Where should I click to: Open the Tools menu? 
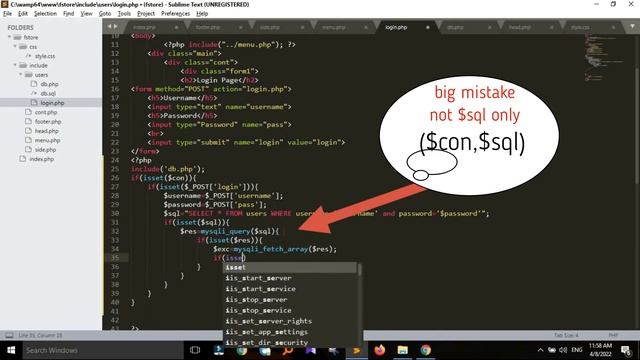click(124, 13)
